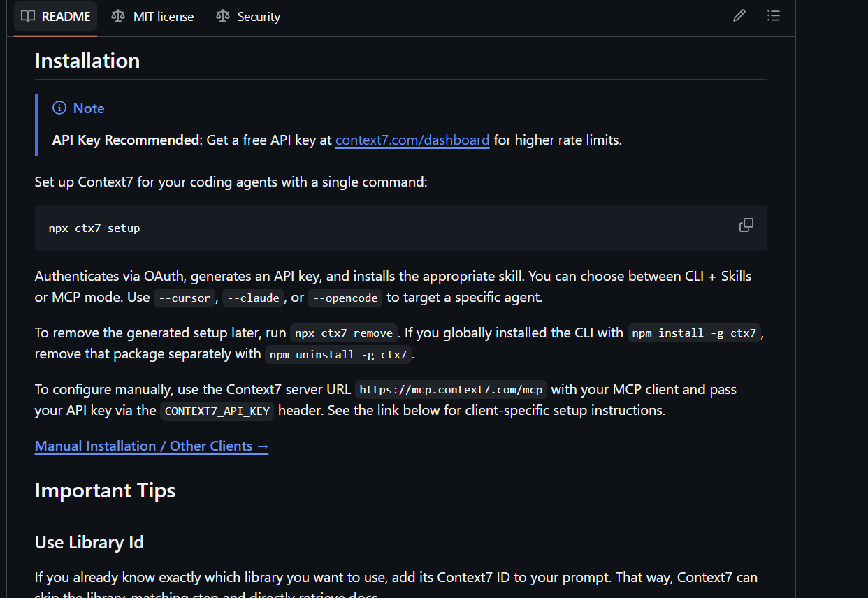Copy the npx ctx7 setup command

tap(746, 225)
